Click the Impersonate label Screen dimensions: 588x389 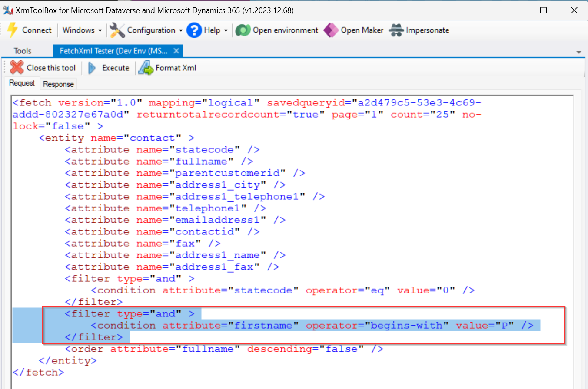pyautogui.click(x=428, y=30)
